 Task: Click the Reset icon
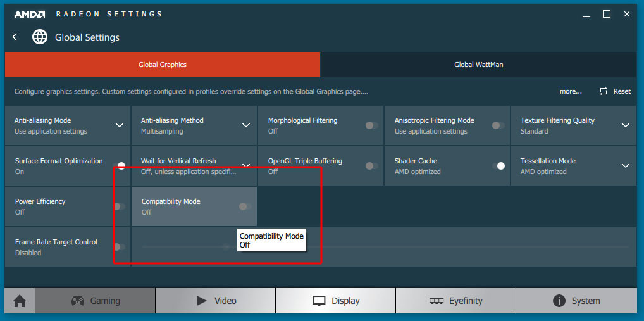pos(603,91)
